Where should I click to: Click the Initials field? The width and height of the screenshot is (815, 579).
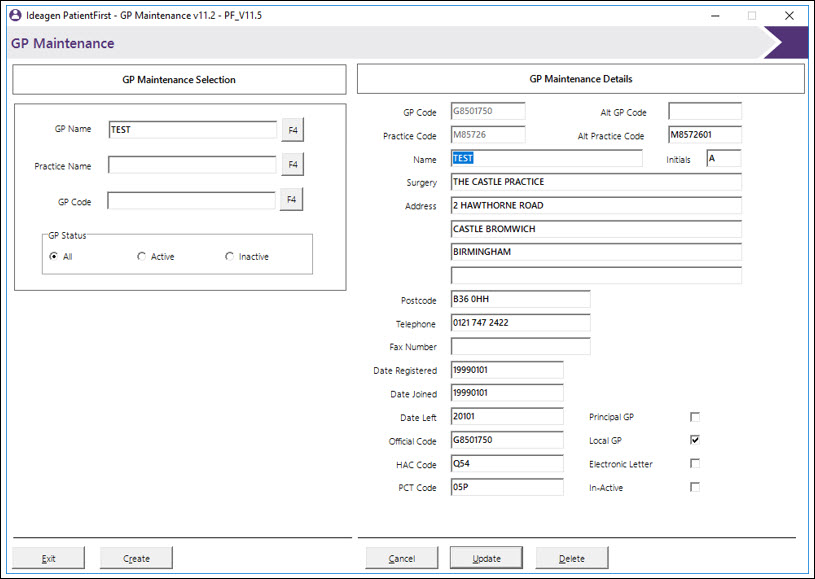click(724, 158)
